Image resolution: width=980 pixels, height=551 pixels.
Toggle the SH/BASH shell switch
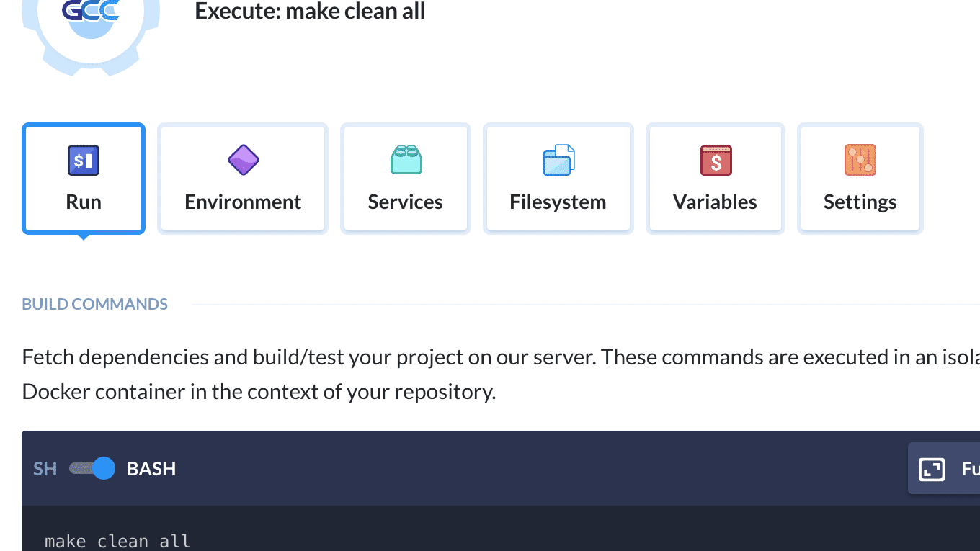click(92, 469)
